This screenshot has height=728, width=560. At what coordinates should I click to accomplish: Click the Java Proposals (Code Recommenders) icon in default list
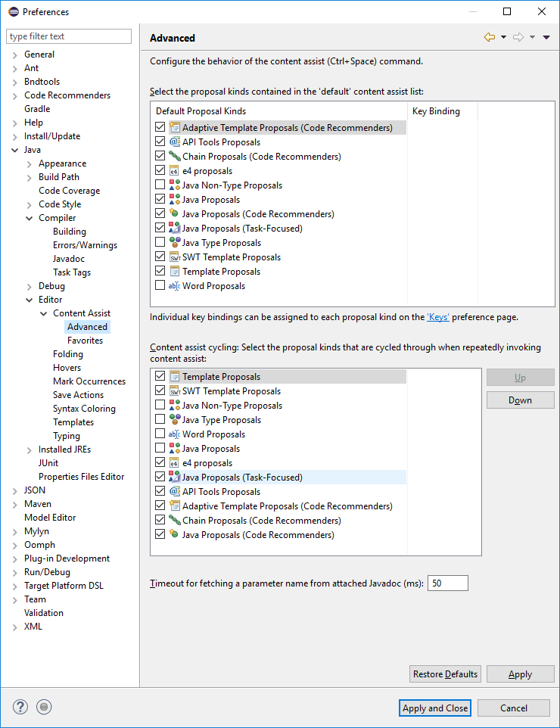pyautogui.click(x=174, y=213)
